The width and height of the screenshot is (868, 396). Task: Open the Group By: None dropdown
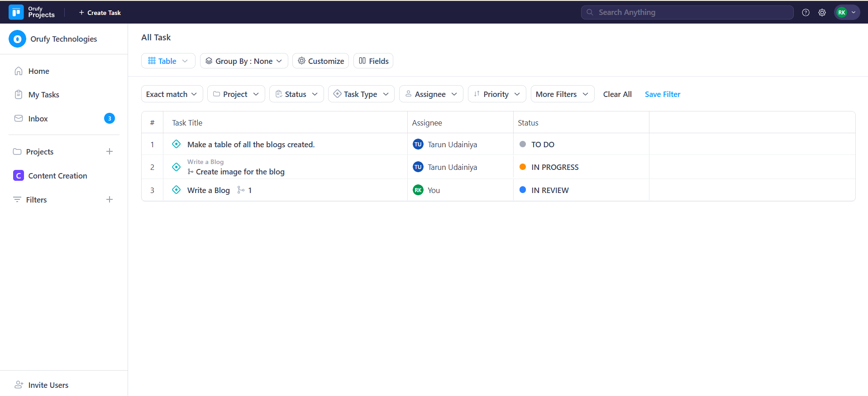[244, 61]
